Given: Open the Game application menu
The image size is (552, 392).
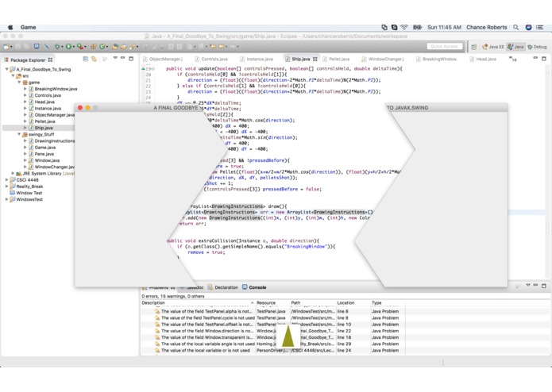Looking at the screenshot, I should coord(28,28).
